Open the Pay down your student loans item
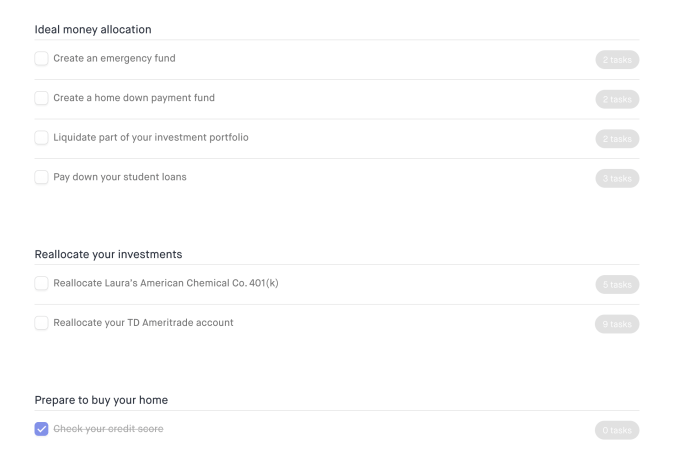This screenshot has height=471, width=679. click(120, 178)
